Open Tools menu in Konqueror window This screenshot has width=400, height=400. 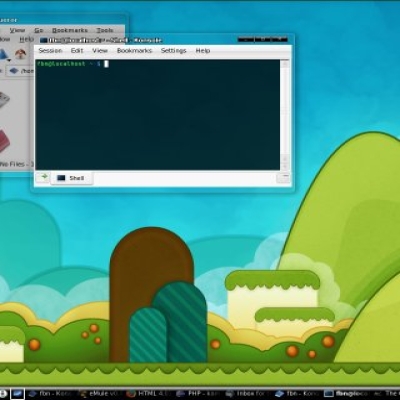coord(105,30)
